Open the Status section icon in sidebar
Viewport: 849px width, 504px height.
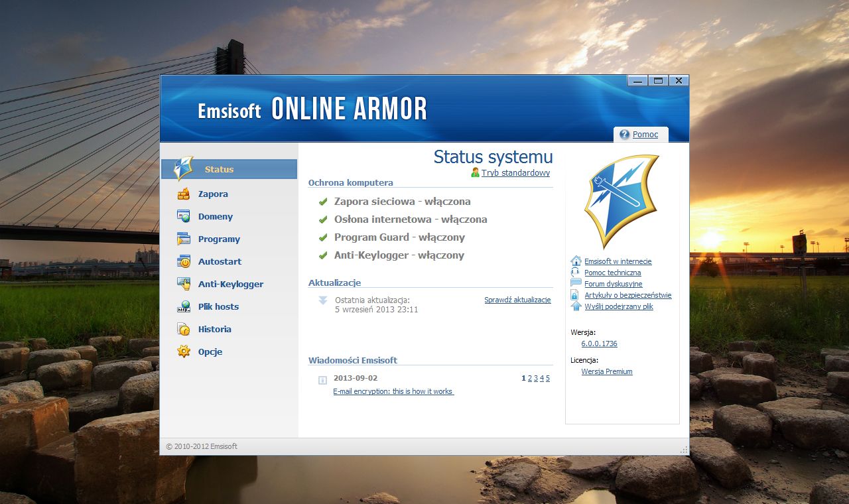point(183,168)
